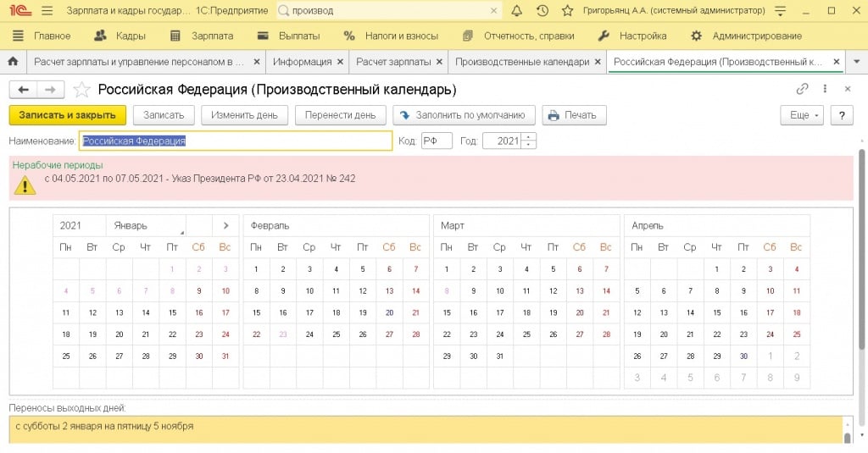Copy link to this form via chain icon
The image size is (868, 453).
[802, 90]
